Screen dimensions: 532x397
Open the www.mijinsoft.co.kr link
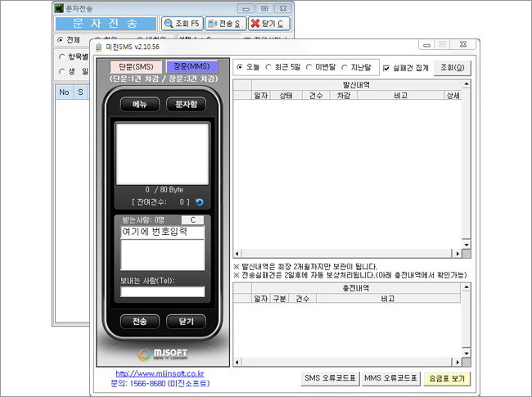160,373
